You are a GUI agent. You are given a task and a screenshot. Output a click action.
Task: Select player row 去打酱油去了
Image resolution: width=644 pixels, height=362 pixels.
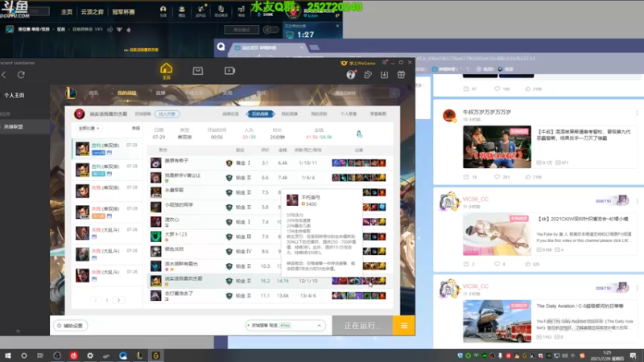pyautogui.click(x=270, y=295)
